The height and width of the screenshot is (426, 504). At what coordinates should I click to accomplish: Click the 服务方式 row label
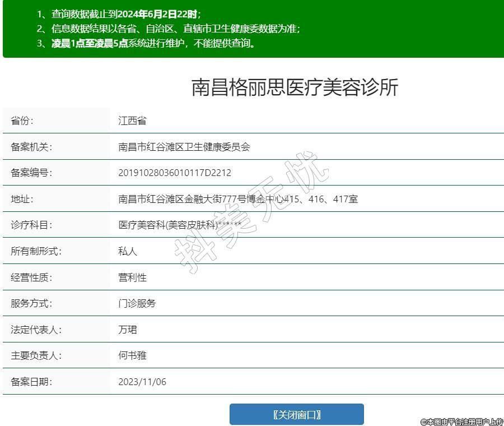pyautogui.click(x=31, y=303)
